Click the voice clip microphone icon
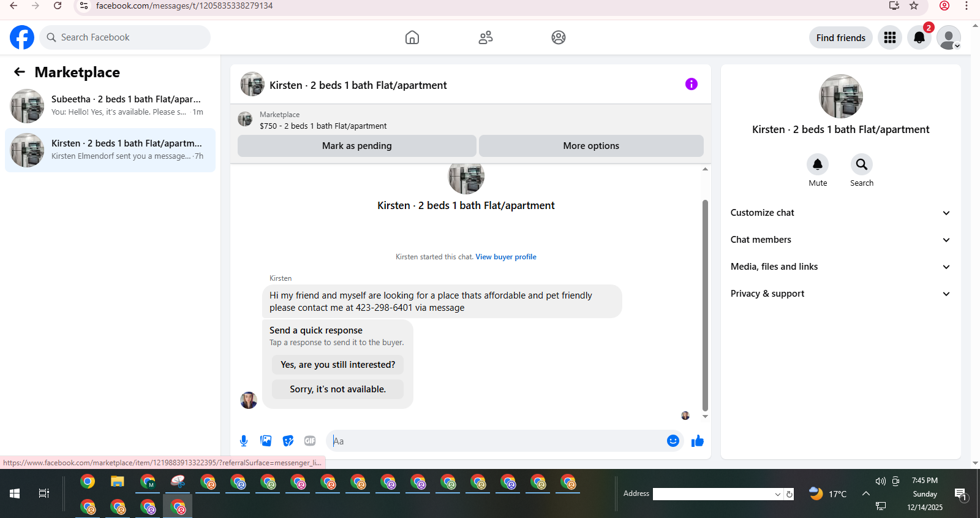Image resolution: width=980 pixels, height=518 pixels. 244,441
